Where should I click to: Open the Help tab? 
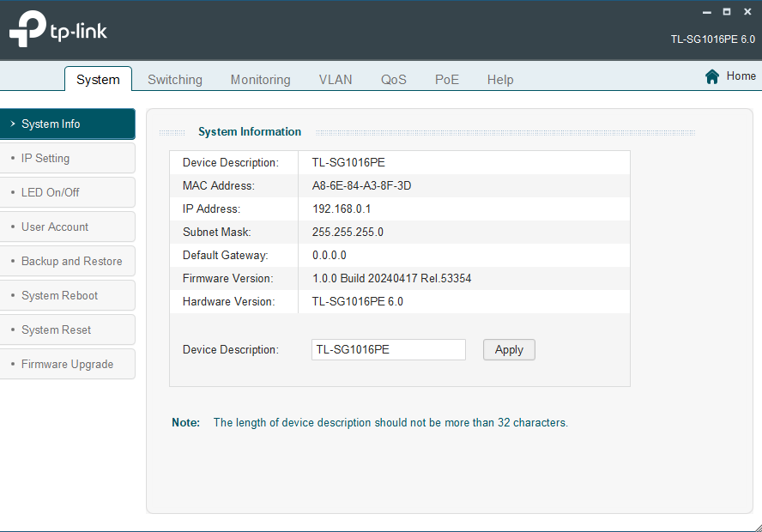(500, 79)
